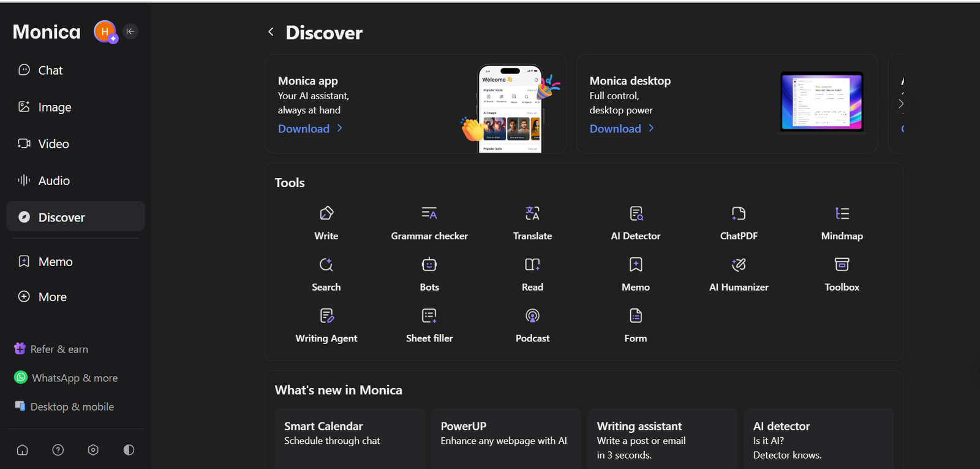Open the Memo tool in Tools grid

[x=636, y=275]
